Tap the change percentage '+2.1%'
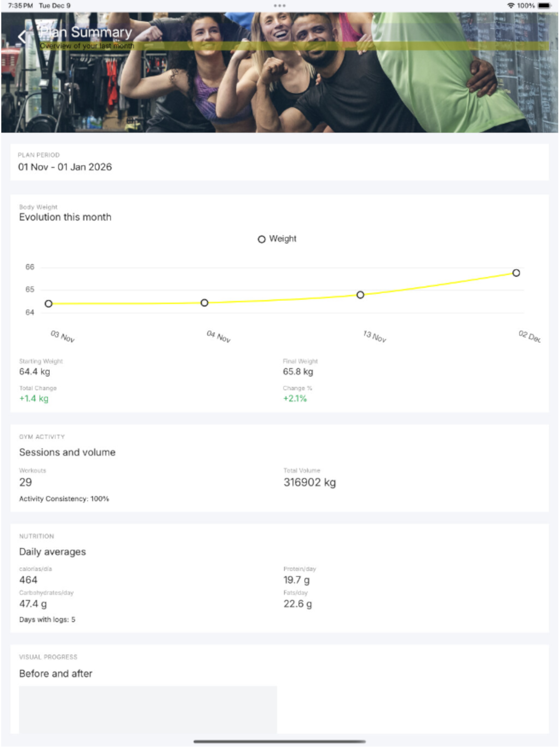 [295, 398]
